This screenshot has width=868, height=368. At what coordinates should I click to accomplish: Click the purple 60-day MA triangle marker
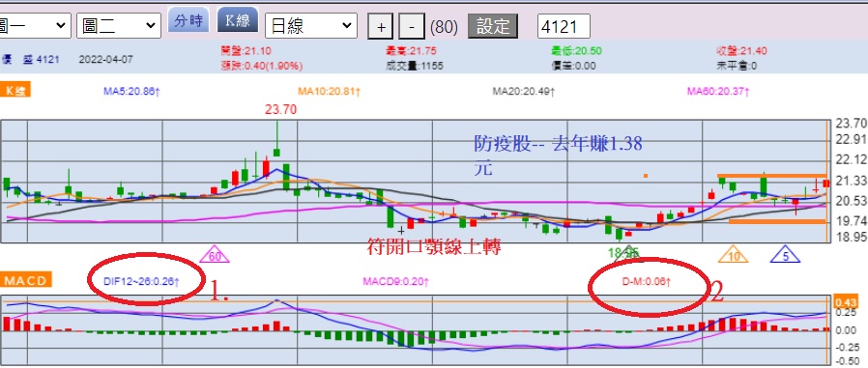215,255
